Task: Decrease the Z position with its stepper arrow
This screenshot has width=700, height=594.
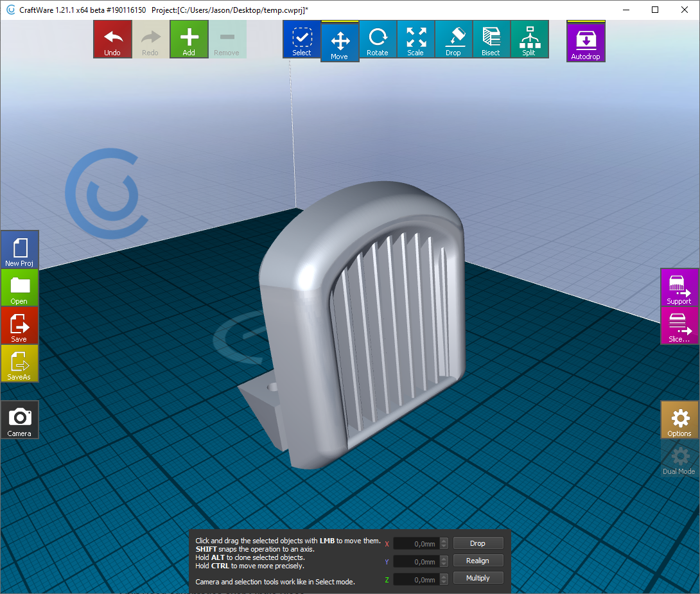Action: tap(443, 582)
